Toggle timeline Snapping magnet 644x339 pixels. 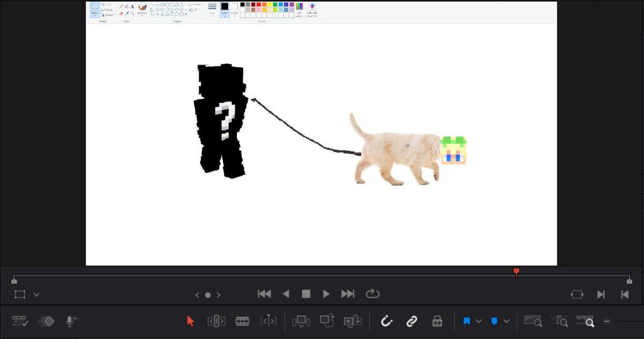386,321
